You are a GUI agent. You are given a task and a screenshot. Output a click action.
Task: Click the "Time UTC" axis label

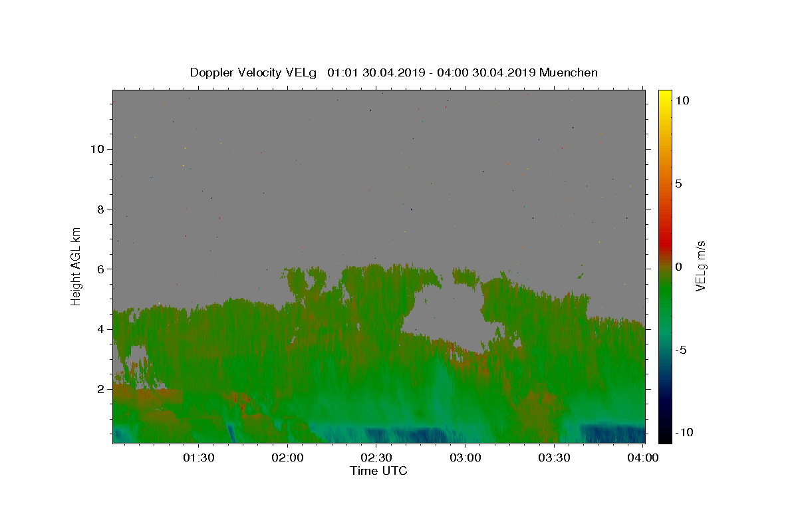click(x=378, y=471)
